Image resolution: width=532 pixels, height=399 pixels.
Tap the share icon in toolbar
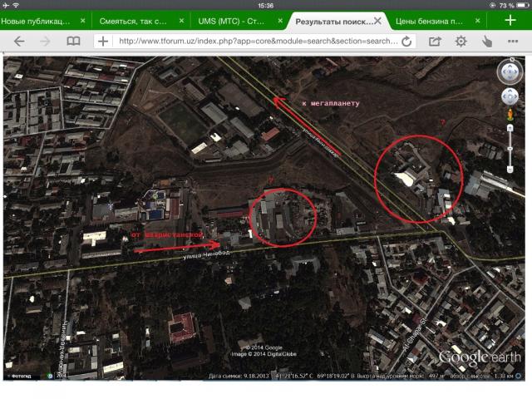click(435, 41)
